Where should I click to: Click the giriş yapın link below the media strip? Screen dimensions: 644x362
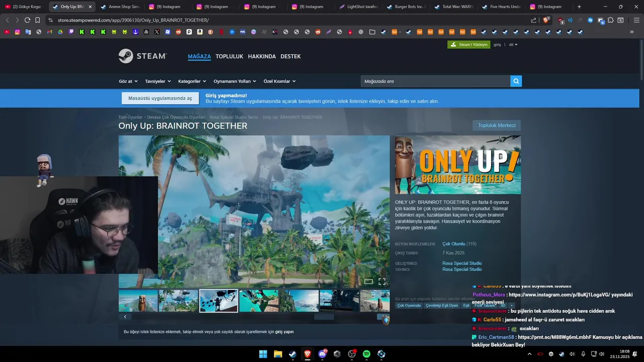pos(284,332)
